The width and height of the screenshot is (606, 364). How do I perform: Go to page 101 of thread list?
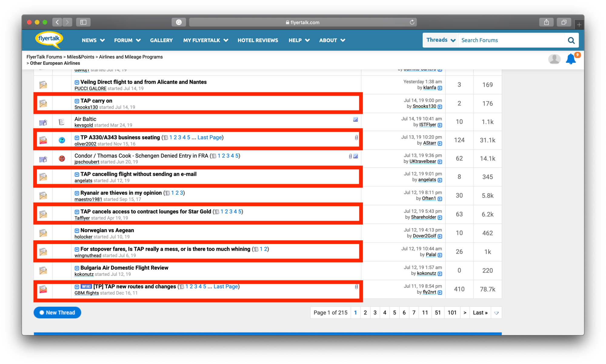[452, 313]
